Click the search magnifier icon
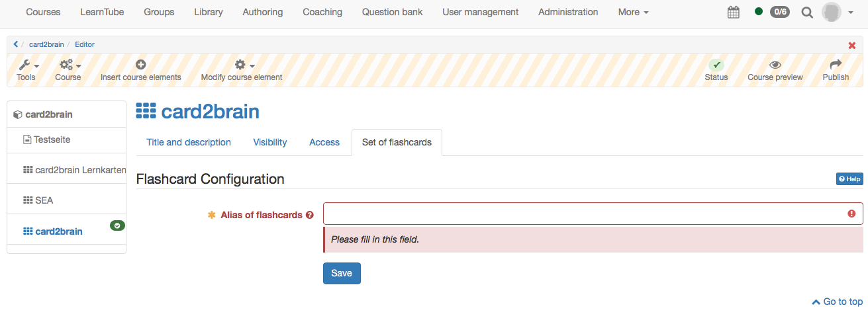868x320 pixels. click(807, 12)
